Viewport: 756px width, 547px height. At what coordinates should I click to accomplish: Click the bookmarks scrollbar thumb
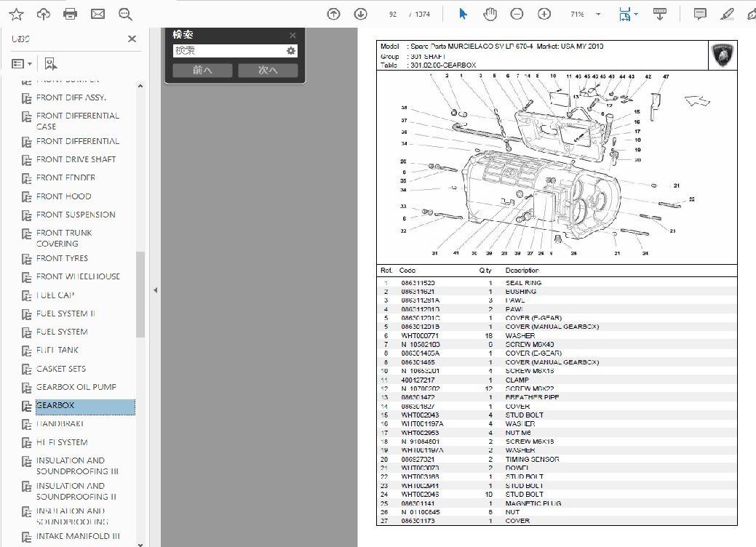point(140,294)
